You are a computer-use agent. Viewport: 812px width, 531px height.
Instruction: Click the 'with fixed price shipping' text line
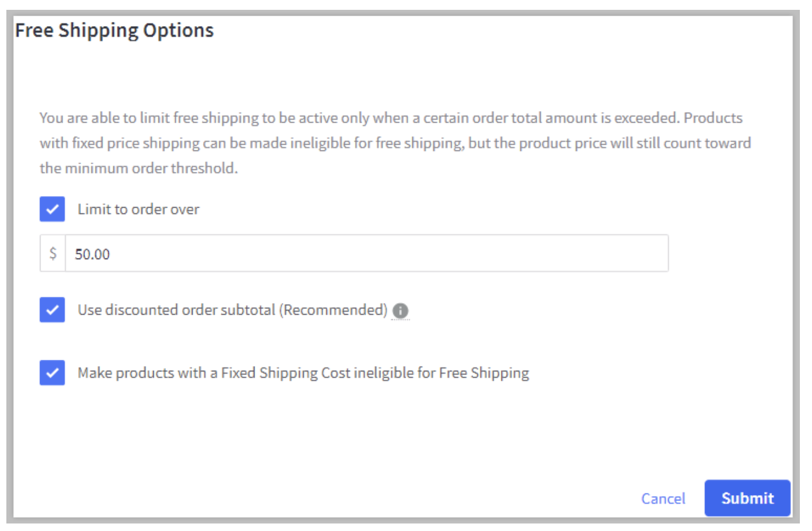tap(395, 143)
